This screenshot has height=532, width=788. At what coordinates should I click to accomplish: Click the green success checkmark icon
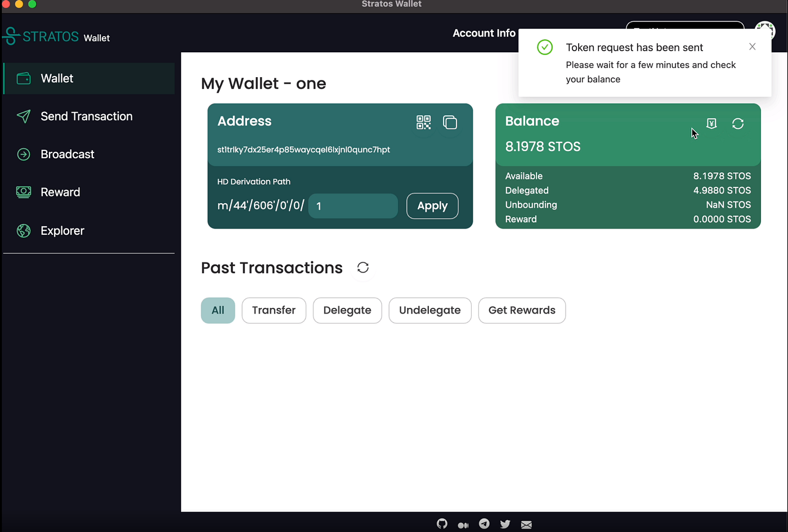coord(545,47)
